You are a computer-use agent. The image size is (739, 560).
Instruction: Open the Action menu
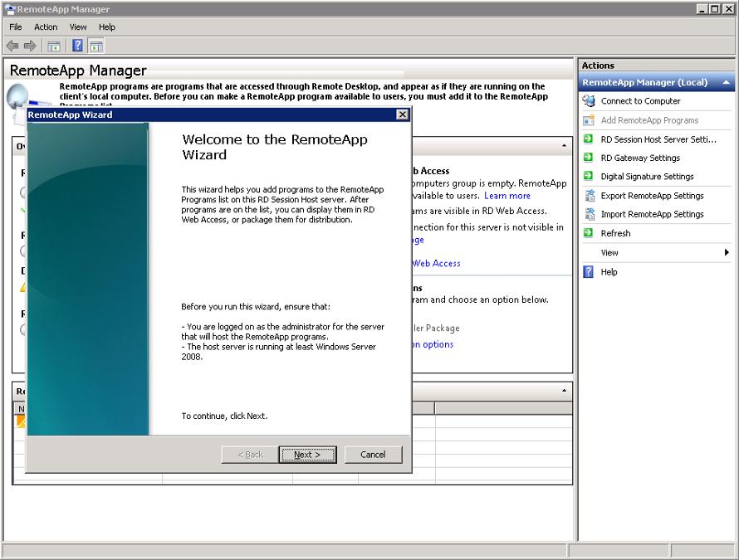46,27
